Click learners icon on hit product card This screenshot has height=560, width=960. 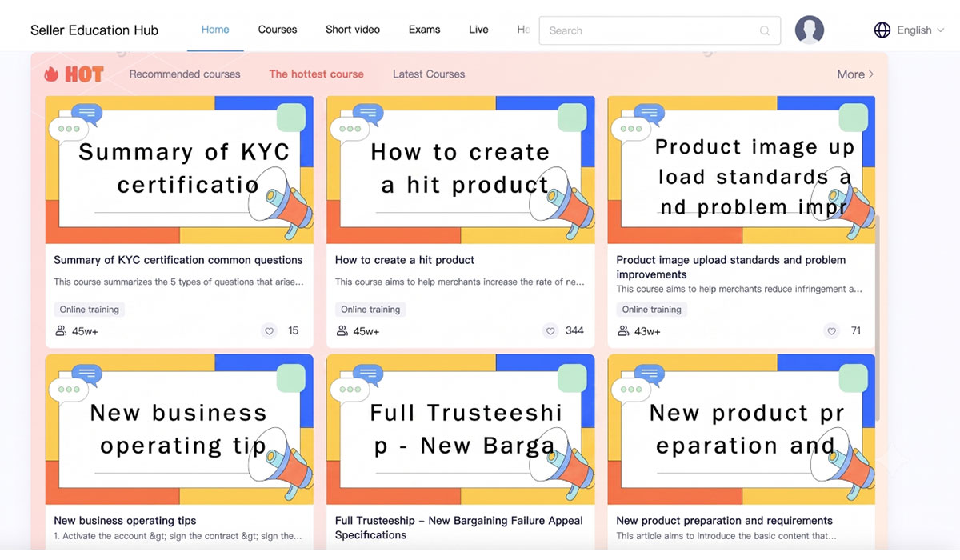pyautogui.click(x=342, y=331)
